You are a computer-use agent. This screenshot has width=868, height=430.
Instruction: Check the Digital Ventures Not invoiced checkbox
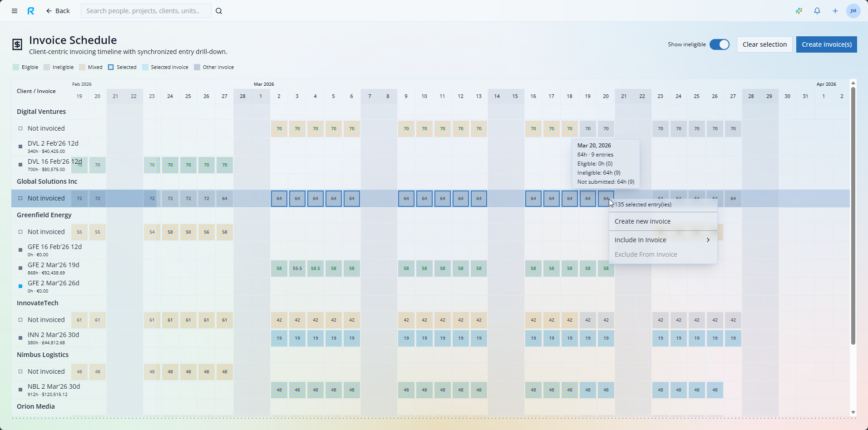pos(20,128)
